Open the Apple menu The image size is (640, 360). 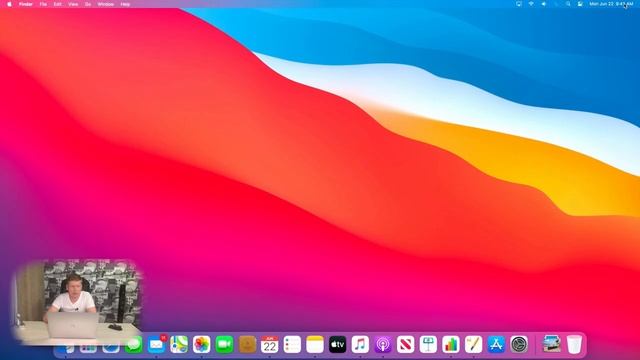tap(9, 4)
